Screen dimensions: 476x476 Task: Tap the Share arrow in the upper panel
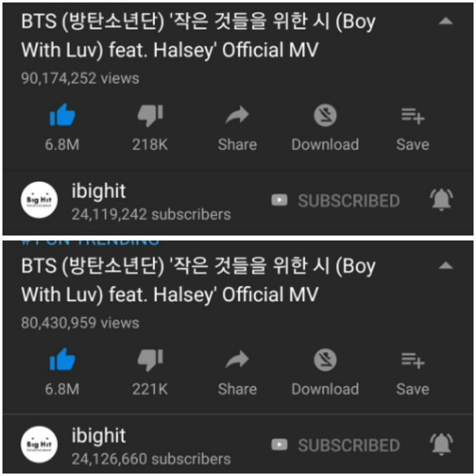238,115
